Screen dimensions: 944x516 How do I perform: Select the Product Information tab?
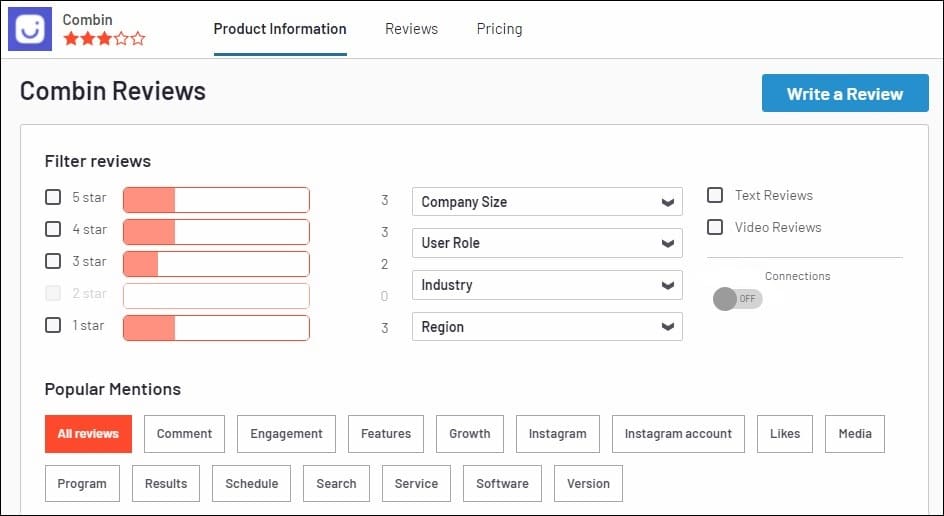(x=280, y=29)
